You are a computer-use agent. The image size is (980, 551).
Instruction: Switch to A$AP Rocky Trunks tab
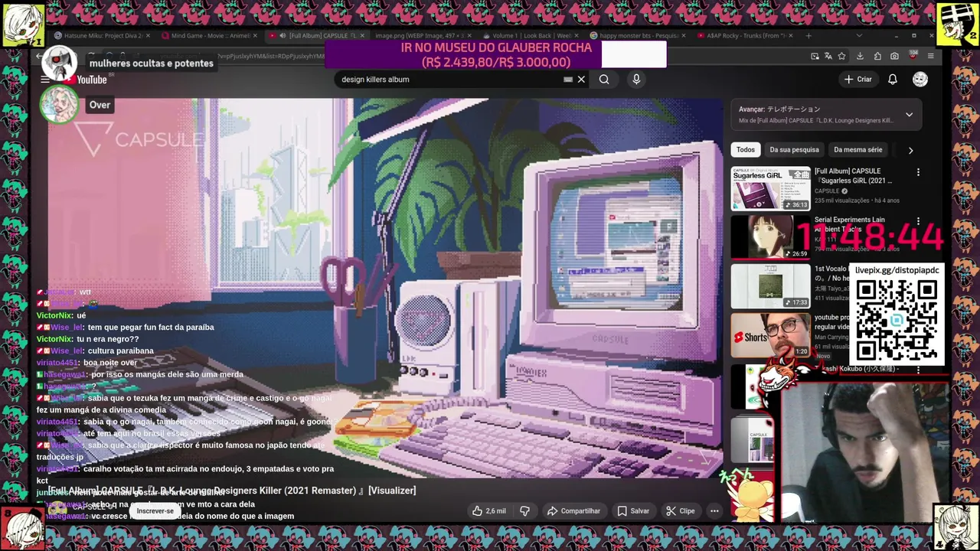pyautogui.click(x=744, y=35)
